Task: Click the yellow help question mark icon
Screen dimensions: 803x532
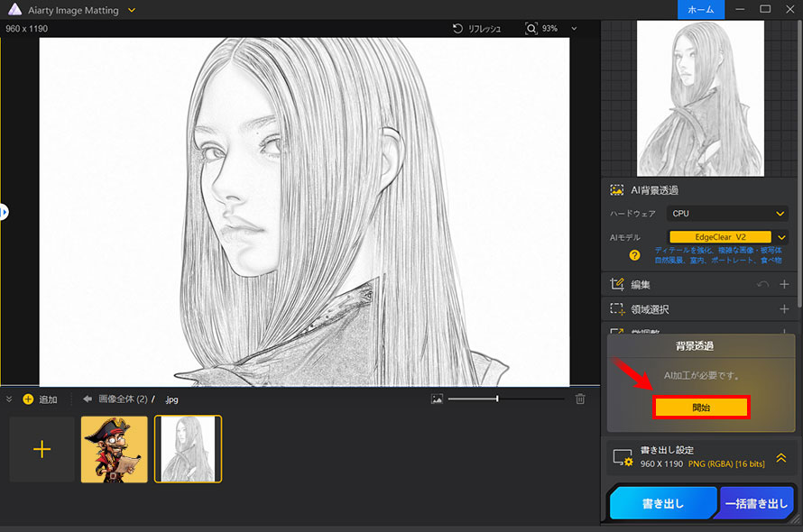Action: pyautogui.click(x=634, y=255)
